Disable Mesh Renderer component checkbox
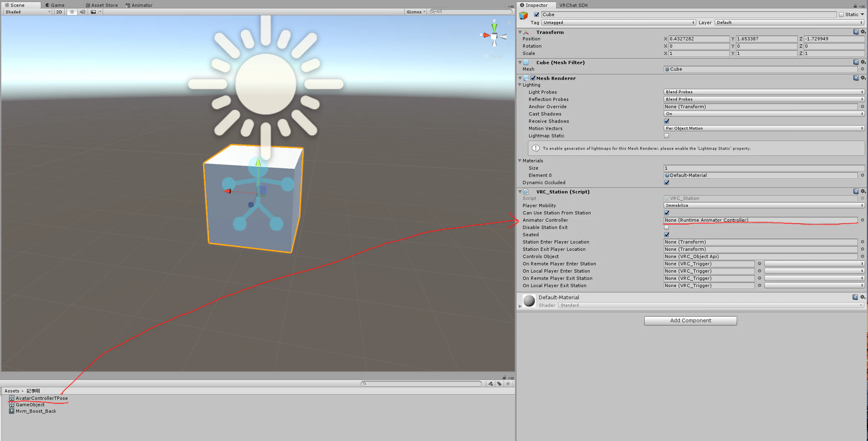The height and width of the screenshot is (441, 868). (x=533, y=78)
